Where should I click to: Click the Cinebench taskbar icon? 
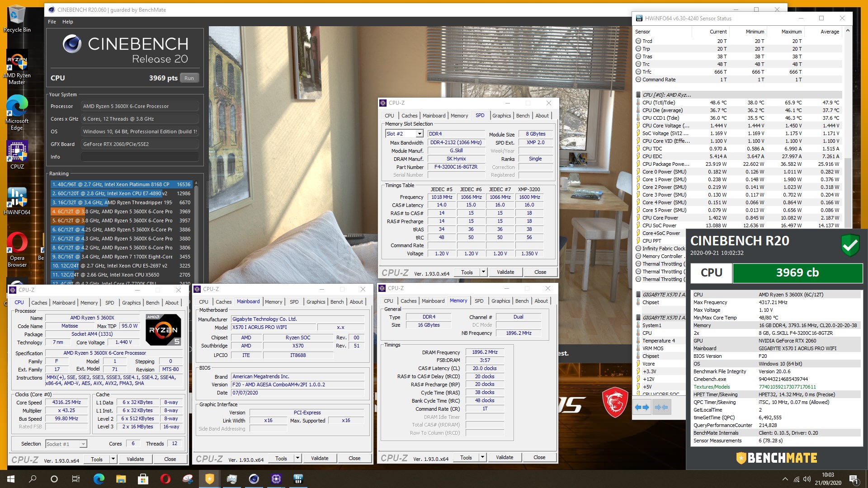[254, 479]
